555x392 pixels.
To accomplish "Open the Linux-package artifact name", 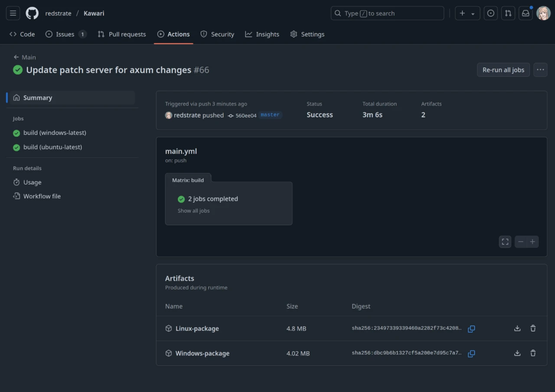I will pos(197,328).
